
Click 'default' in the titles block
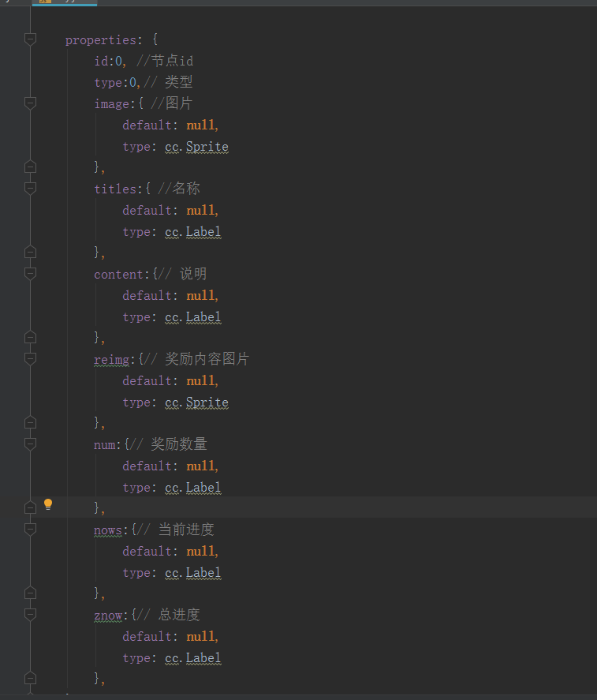pyautogui.click(x=147, y=210)
